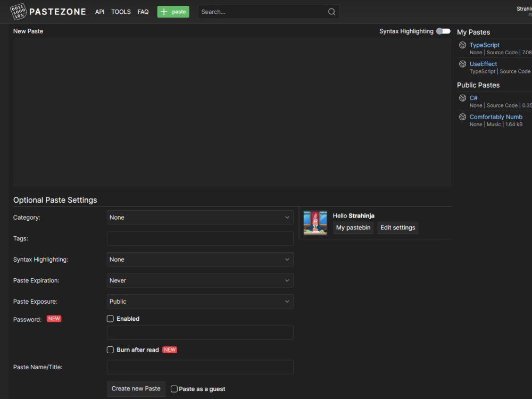Open the Paste Exposure dropdown
Image resolution: width=532 pixels, height=399 pixels.
[x=200, y=302]
